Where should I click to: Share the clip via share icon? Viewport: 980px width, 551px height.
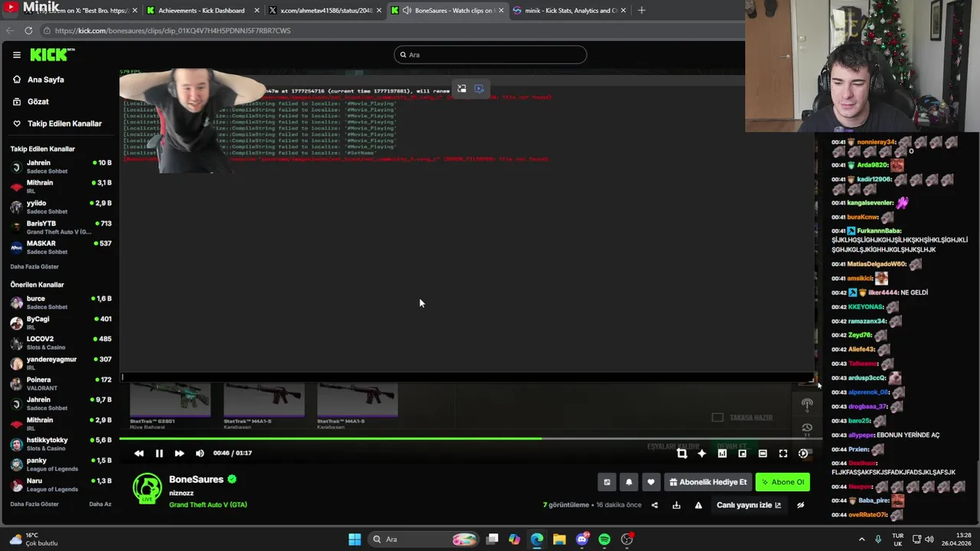pyautogui.click(x=654, y=505)
